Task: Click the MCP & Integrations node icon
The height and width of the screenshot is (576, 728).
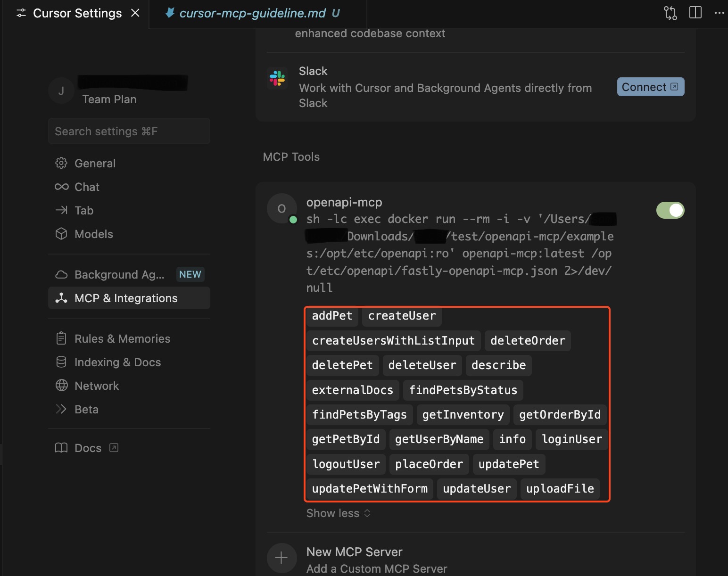Action: pos(61,298)
